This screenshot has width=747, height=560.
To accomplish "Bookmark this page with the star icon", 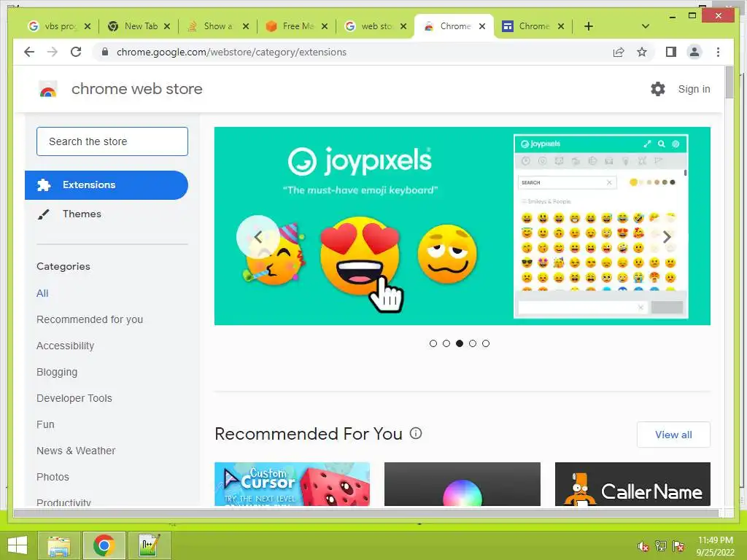I will coord(642,52).
